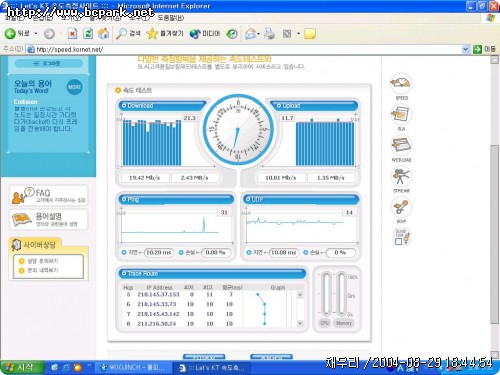500x375 pixels.
Task: Open the 용어설명 glossary link
Action: click(49, 219)
